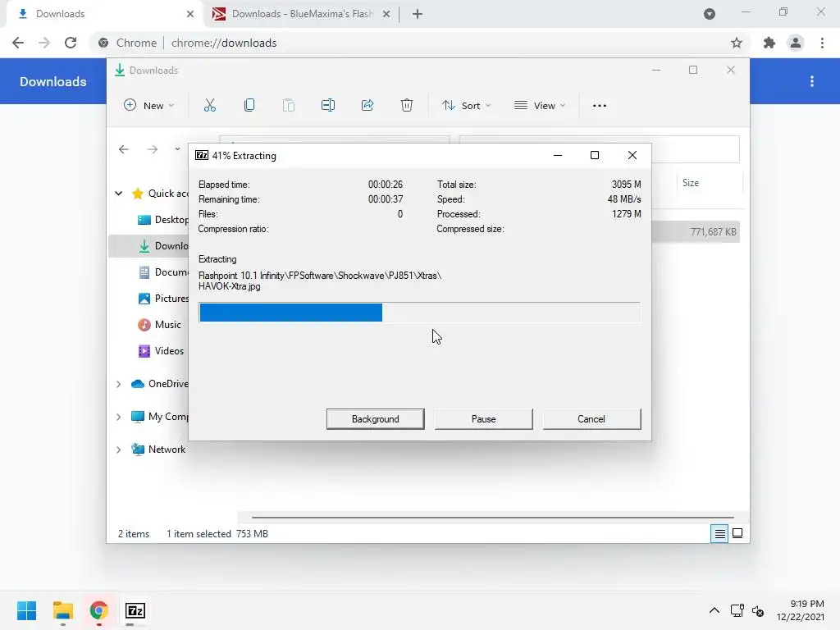Minimize the 7-Zip Extracting dialog

click(558, 155)
